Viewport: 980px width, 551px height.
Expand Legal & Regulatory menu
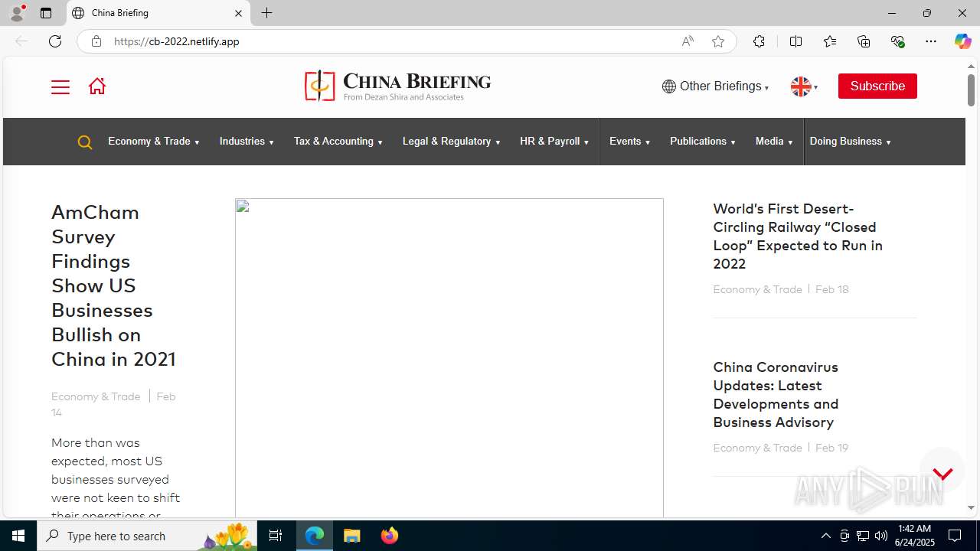pyautogui.click(x=452, y=142)
